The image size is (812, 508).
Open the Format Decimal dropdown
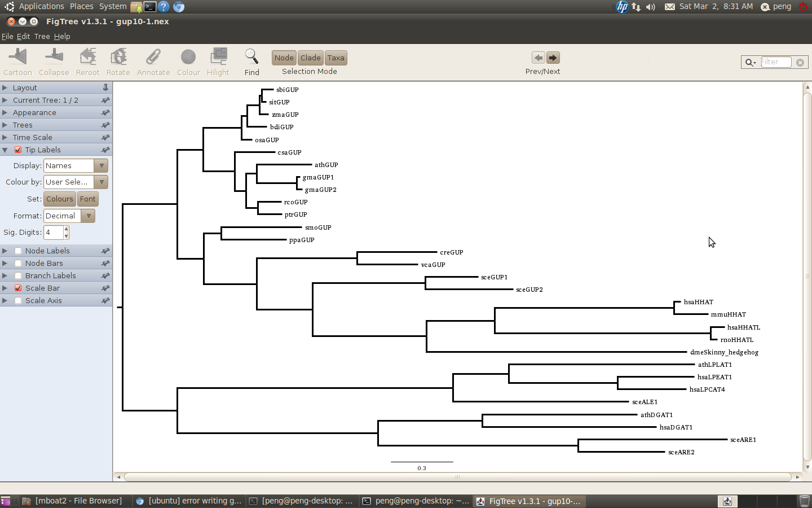(69, 216)
